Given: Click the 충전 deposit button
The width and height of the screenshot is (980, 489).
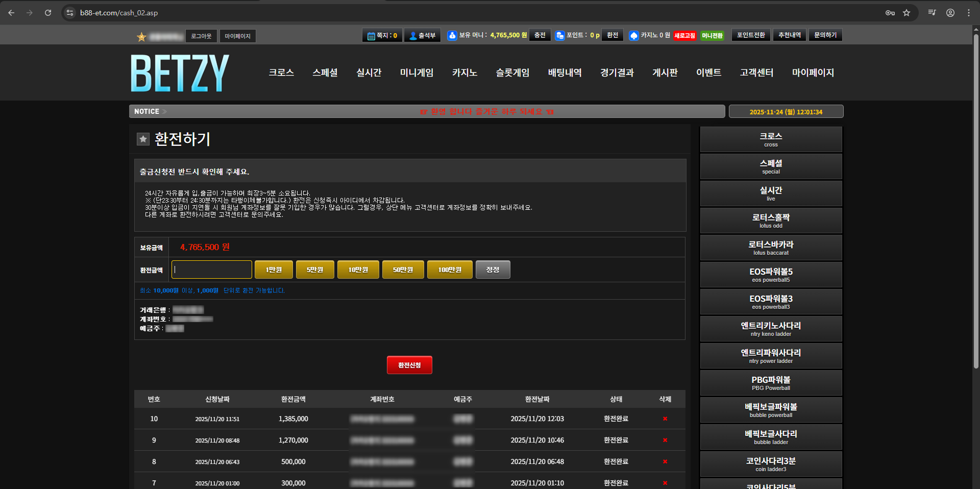Looking at the screenshot, I should pos(540,35).
